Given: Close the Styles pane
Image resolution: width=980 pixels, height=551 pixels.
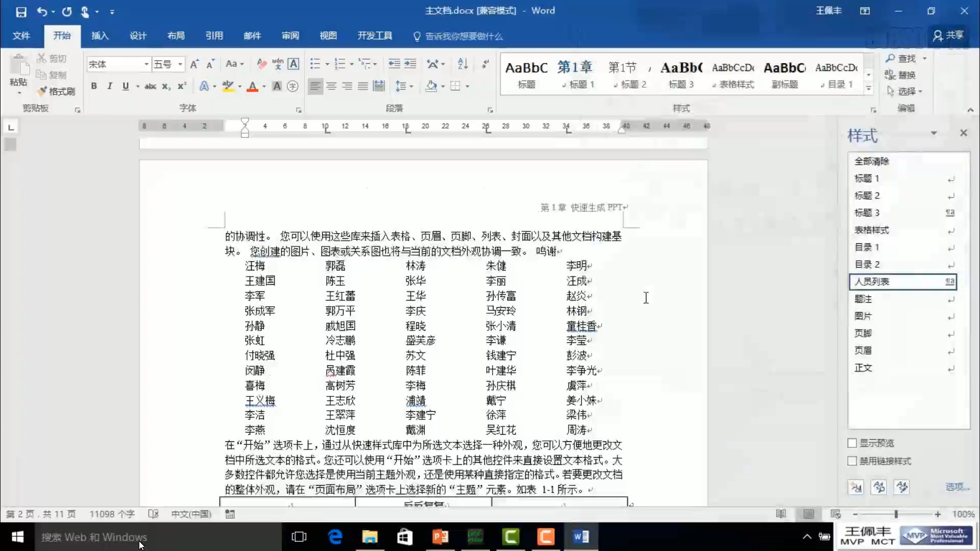Looking at the screenshot, I should (964, 133).
